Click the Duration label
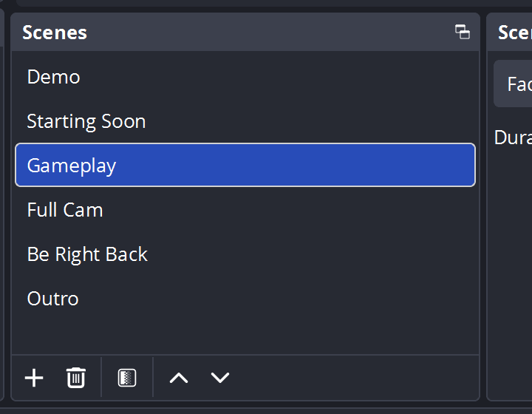The width and height of the screenshot is (532, 414). 513,138
